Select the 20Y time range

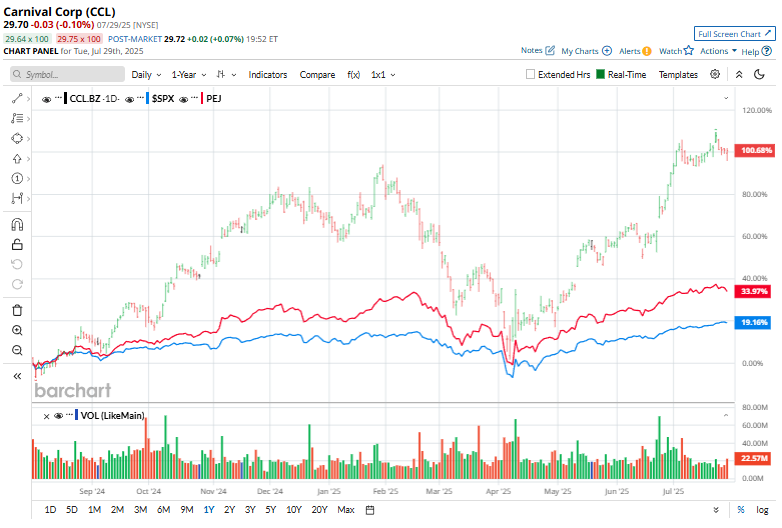point(319,510)
